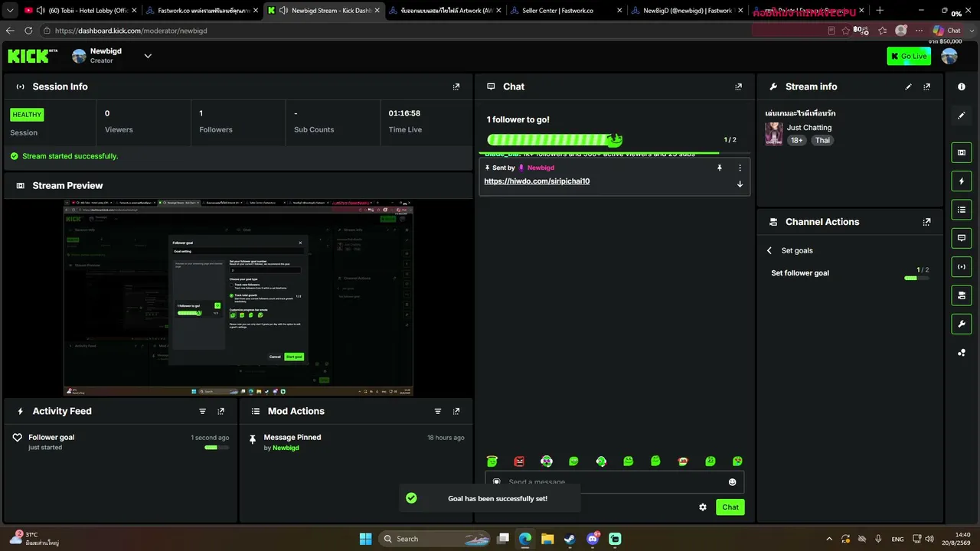Select Set follower goal
Screen dimensions: 980x551
point(800,273)
